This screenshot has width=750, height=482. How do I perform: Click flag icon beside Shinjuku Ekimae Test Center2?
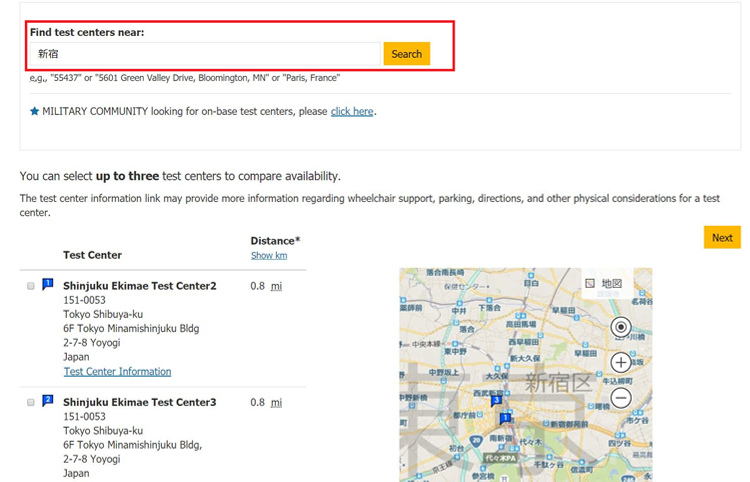click(x=47, y=285)
